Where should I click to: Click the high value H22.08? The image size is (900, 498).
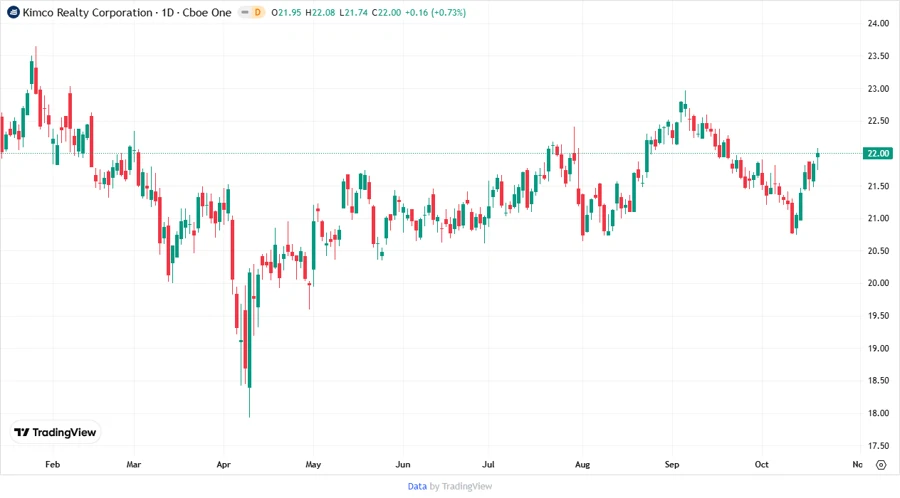pyautogui.click(x=320, y=12)
